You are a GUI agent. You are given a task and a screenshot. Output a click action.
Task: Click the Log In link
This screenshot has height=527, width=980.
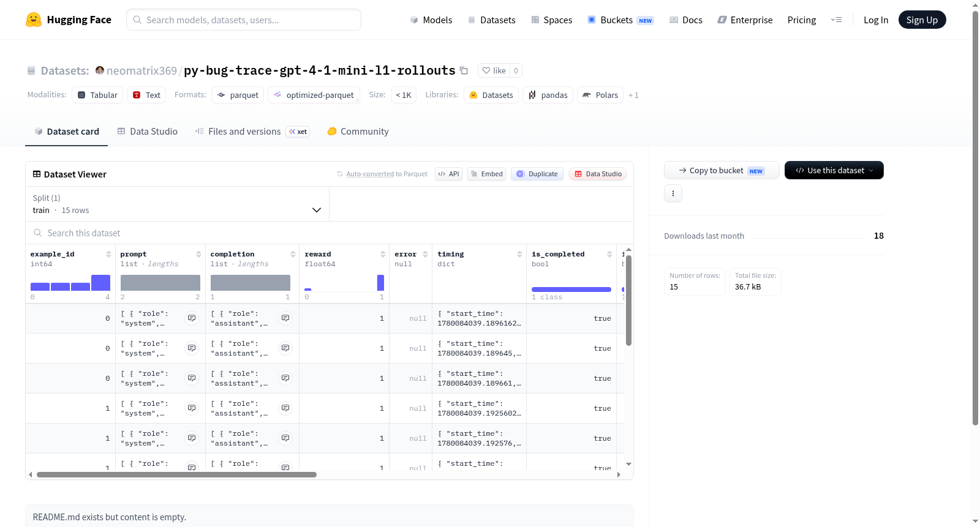tap(876, 20)
